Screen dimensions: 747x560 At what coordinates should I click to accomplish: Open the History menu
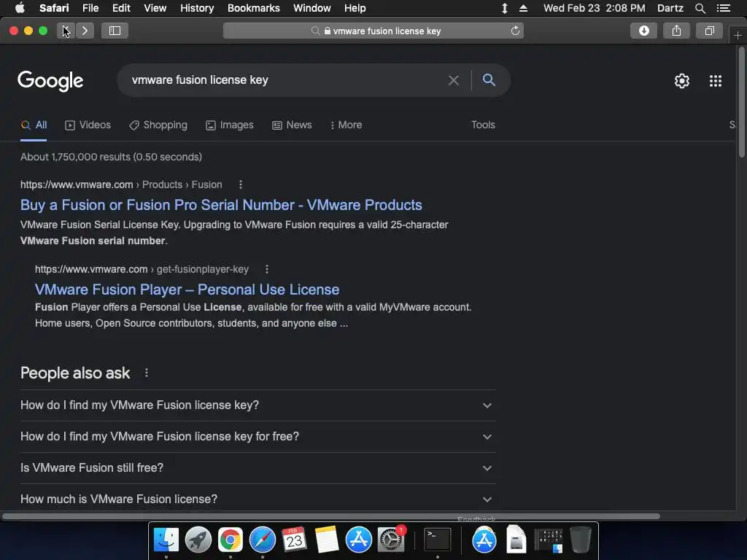coord(197,8)
